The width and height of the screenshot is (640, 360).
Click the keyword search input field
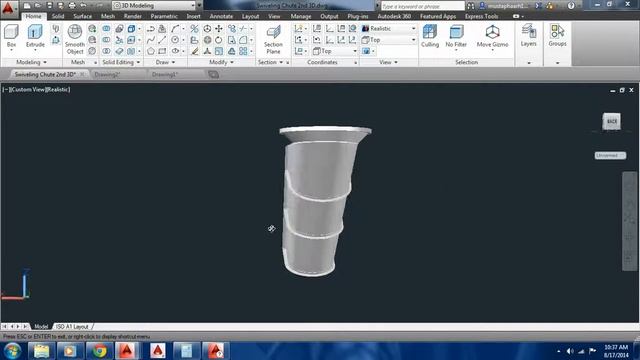[x=422, y=6]
